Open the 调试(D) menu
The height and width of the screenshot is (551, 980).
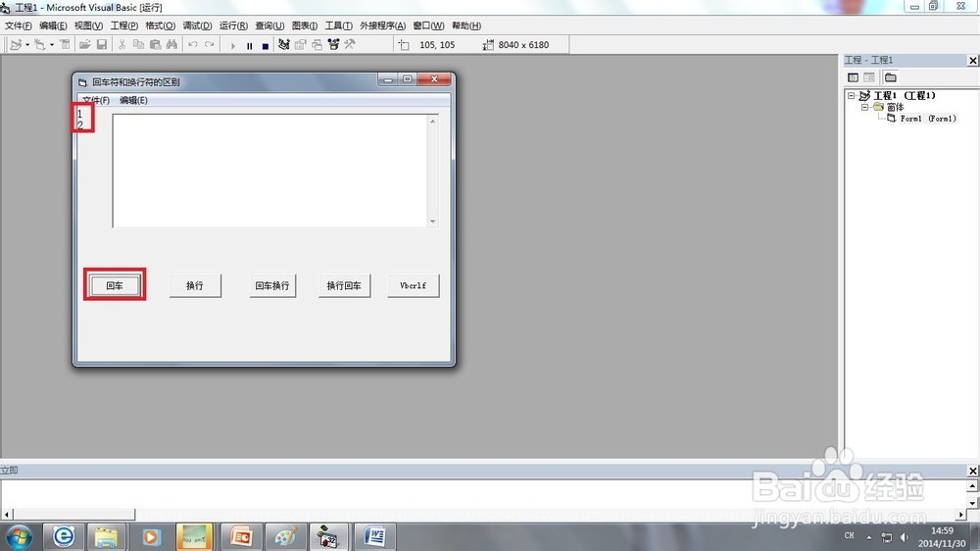point(197,25)
